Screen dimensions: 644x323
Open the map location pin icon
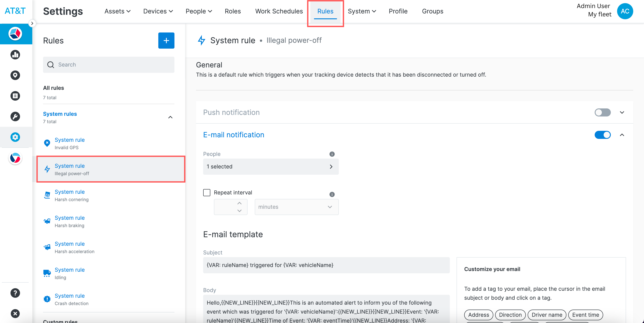(x=15, y=75)
